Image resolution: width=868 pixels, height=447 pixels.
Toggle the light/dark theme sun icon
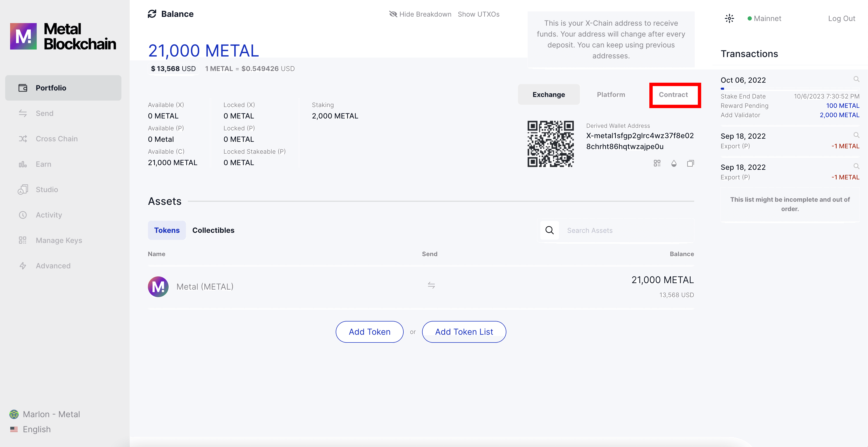point(729,18)
